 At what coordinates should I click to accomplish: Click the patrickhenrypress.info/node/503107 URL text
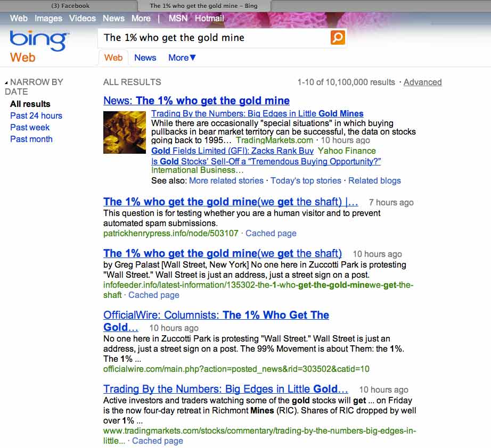coord(170,233)
